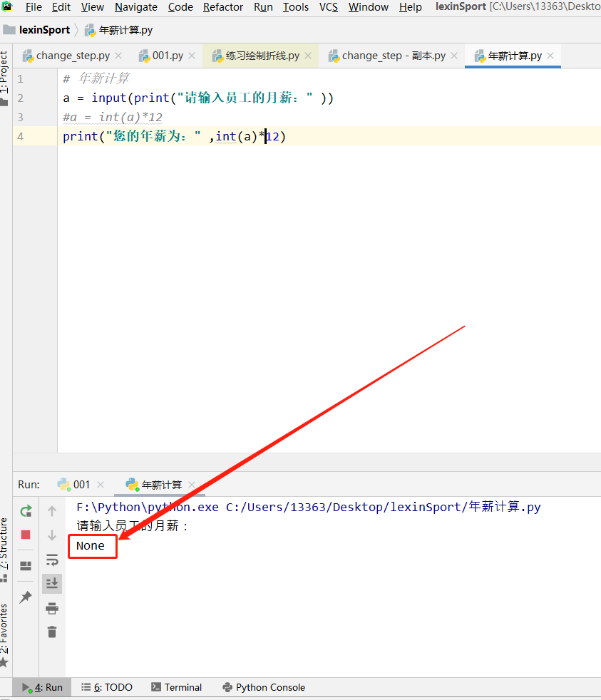Open the Terminal tool window

(x=177, y=687)
